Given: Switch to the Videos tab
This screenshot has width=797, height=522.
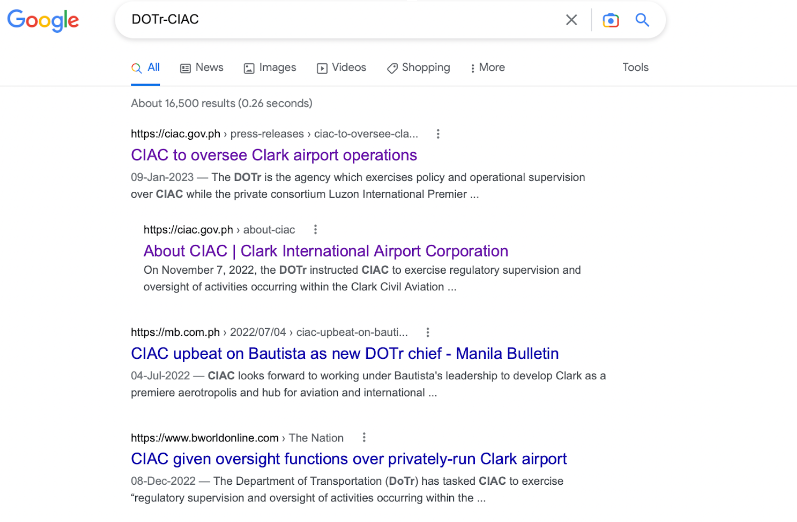Looking at the screenshot, I should [341, 68].
